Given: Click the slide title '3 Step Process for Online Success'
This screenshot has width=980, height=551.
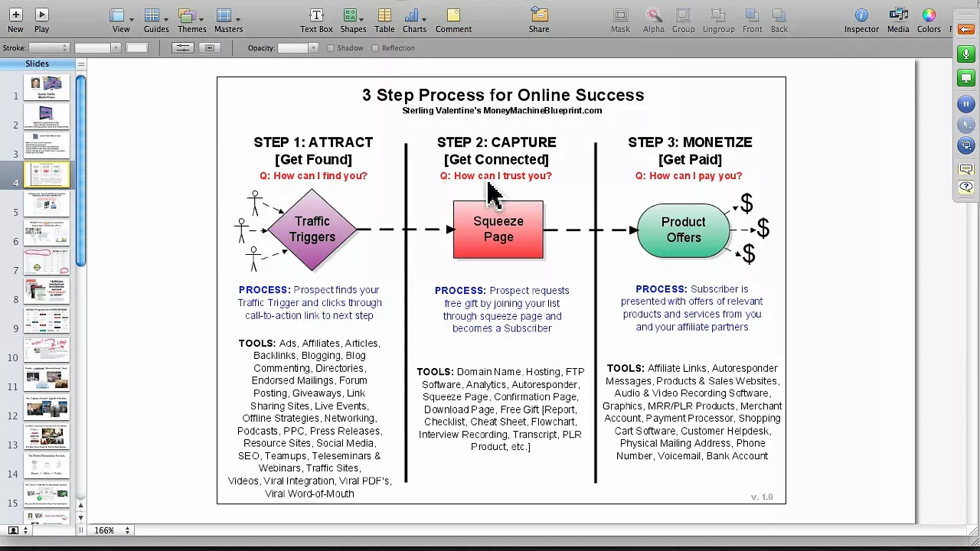Looking at the screenshot, I should point(503,95).
